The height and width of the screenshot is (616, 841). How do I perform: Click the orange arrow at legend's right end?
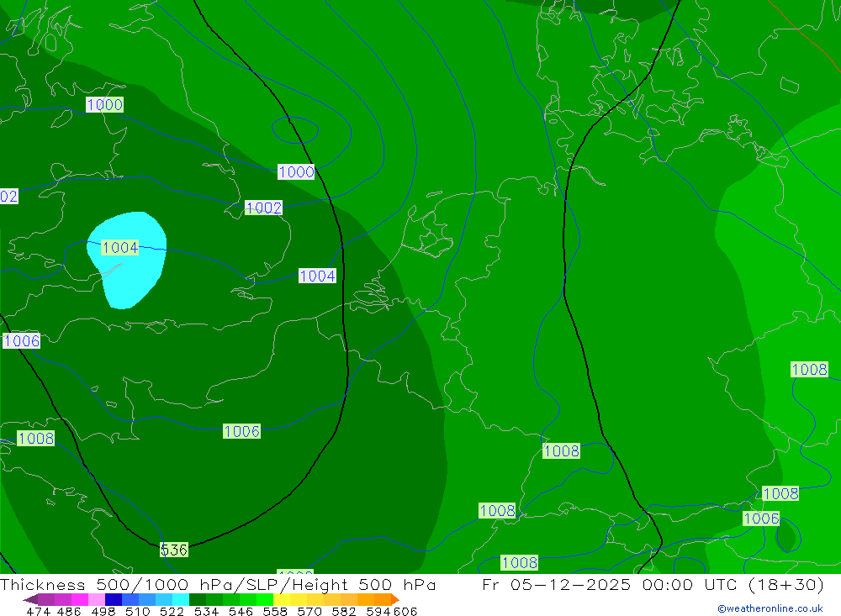394,599
